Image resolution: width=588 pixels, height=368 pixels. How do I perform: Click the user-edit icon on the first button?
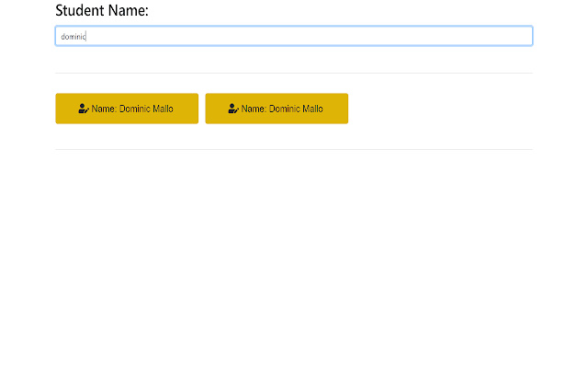coord(84,109)
